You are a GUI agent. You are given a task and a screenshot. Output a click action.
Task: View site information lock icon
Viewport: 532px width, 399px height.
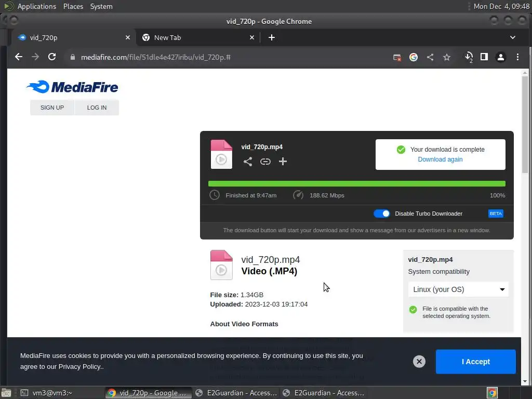[72, 57]
